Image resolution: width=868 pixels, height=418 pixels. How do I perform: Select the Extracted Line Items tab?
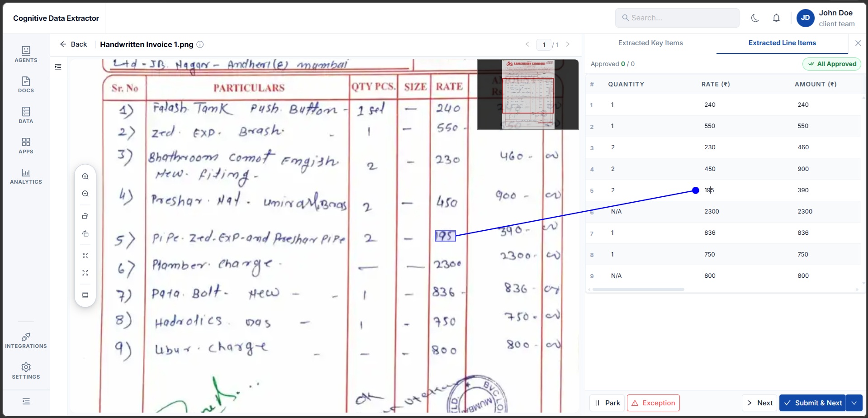pos(782,43)
